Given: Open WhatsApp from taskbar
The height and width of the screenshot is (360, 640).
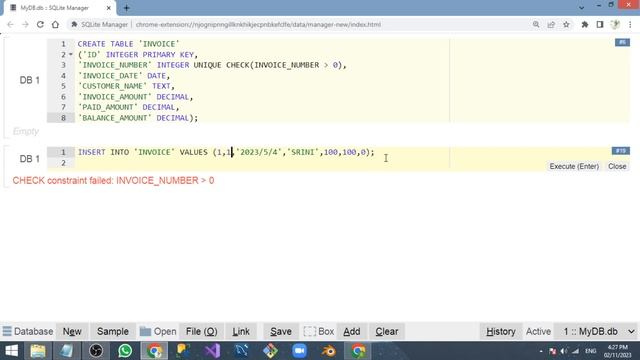Looking at the screenshot, I should coord(125,351).
